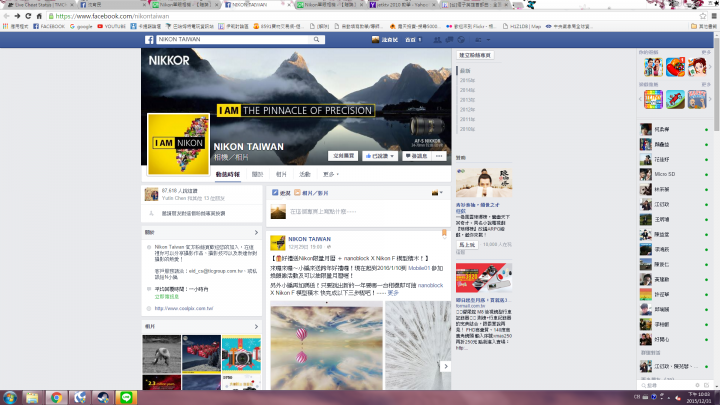
Task: Click the Facebook logo in the blue bar
Action: tap(149, 40)
